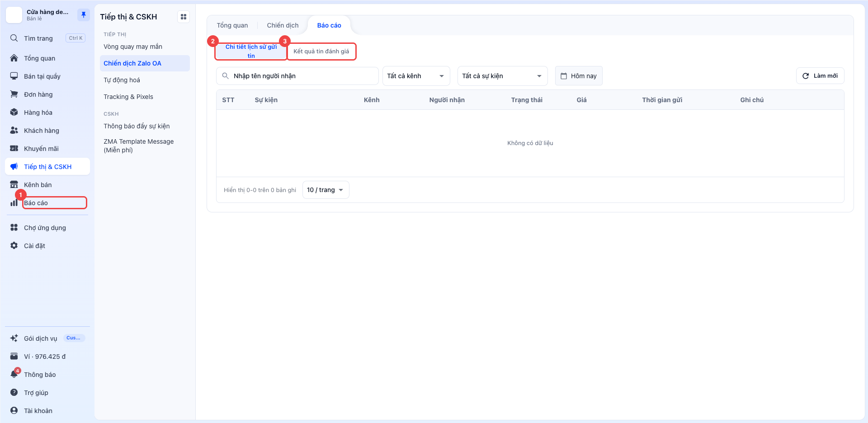This screenshot has height=423, width=868.
Task: Click the Gói dịch vụ sparkle icon
Action: [x=14, y=338]
